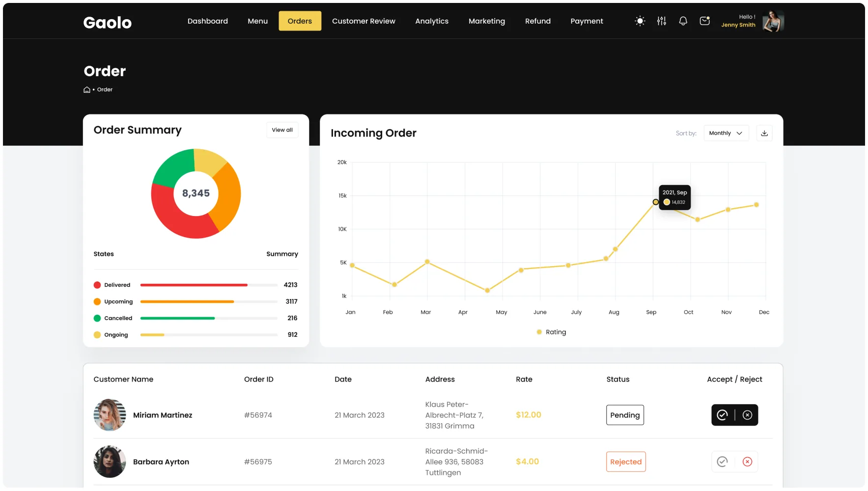Image resolution: width=868 pixels, height=491 pixels.
Task: Toggle the light/dark theme sun icon
Action: 640,21
